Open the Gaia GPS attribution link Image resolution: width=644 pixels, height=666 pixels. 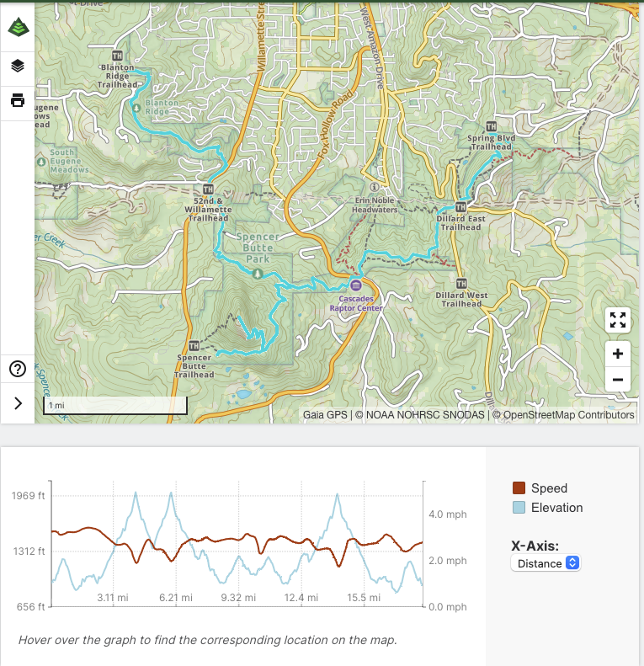325,415
